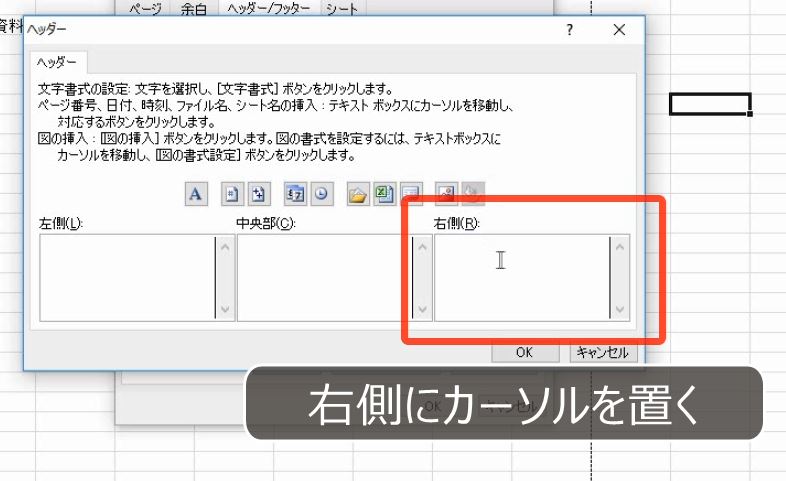Image resolution: width=786 pixels, height=481 pixels.
Task: Switch to シート tab in Page Setup window
Action: [x=342, y=9]
